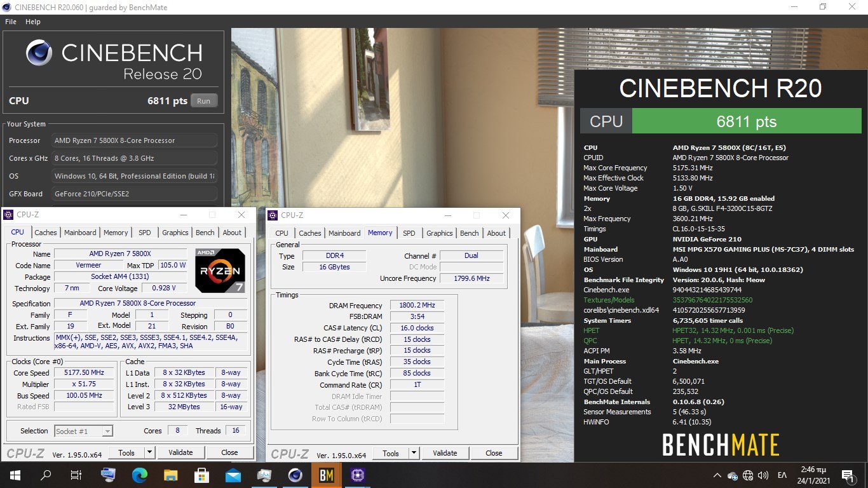The width and height of the screenshot is (868, 488).
Task: Click the taskbar search magnifier icon
Action: click(x=46, y=475)
